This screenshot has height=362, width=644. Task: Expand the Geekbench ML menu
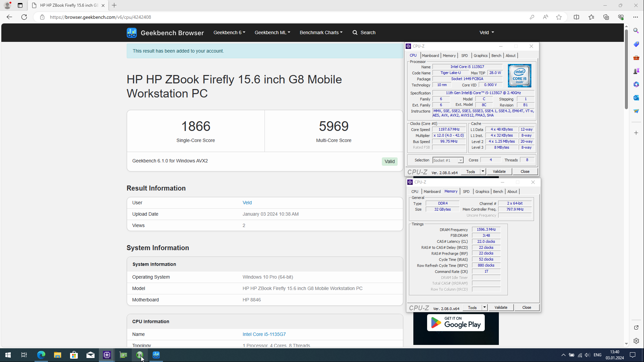point(272,32)
